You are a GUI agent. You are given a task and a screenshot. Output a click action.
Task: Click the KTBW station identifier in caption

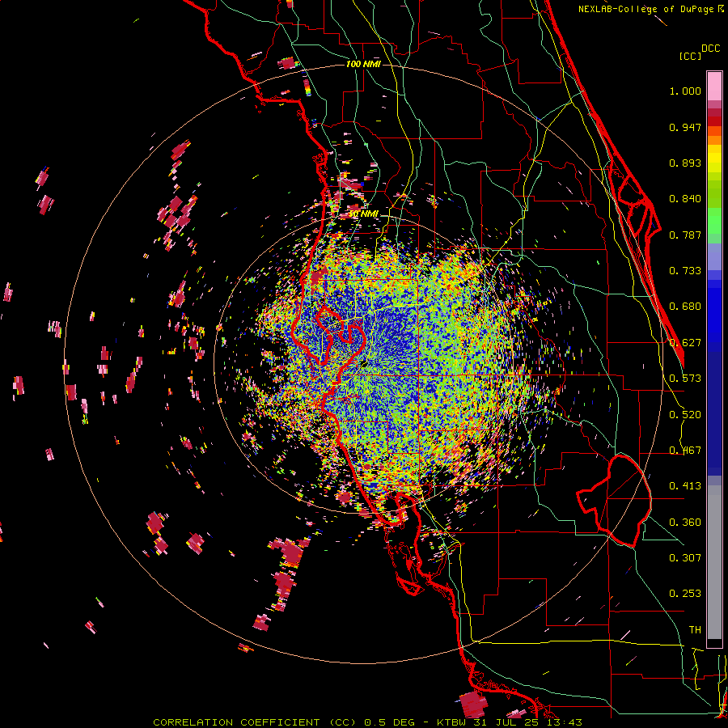tap(451, 722)
